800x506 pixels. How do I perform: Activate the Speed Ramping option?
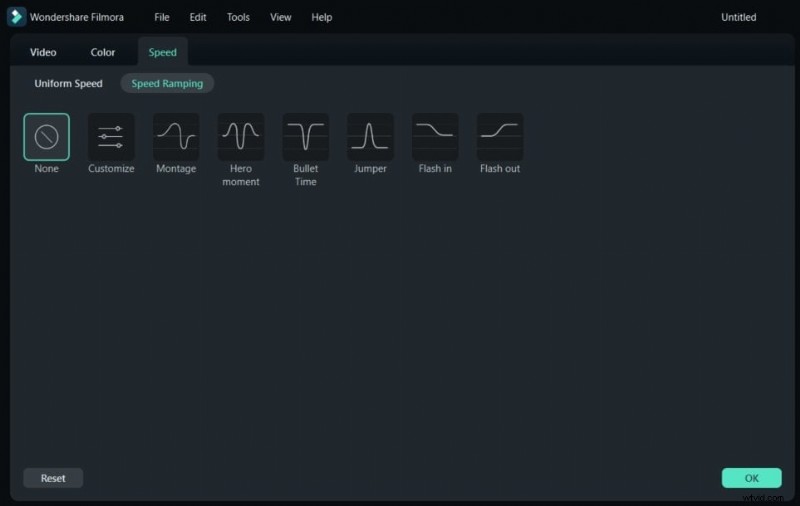tap(167, 84)
